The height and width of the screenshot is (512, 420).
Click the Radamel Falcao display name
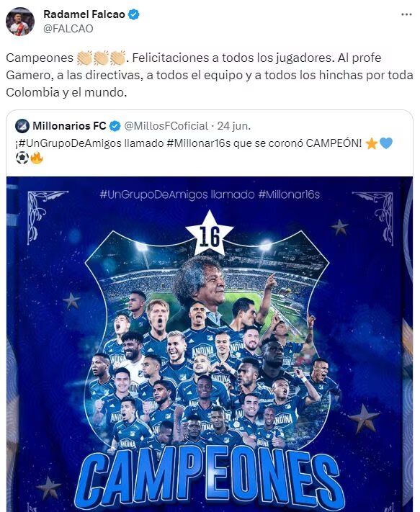[84, 14]
